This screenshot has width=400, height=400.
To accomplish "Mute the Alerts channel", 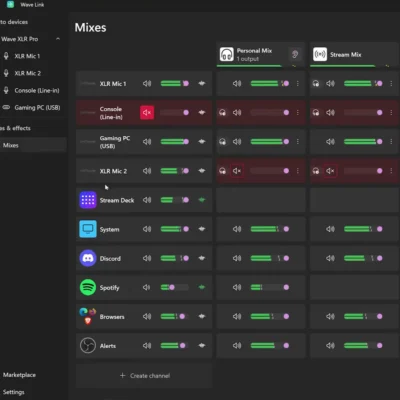I will (147, 346).
